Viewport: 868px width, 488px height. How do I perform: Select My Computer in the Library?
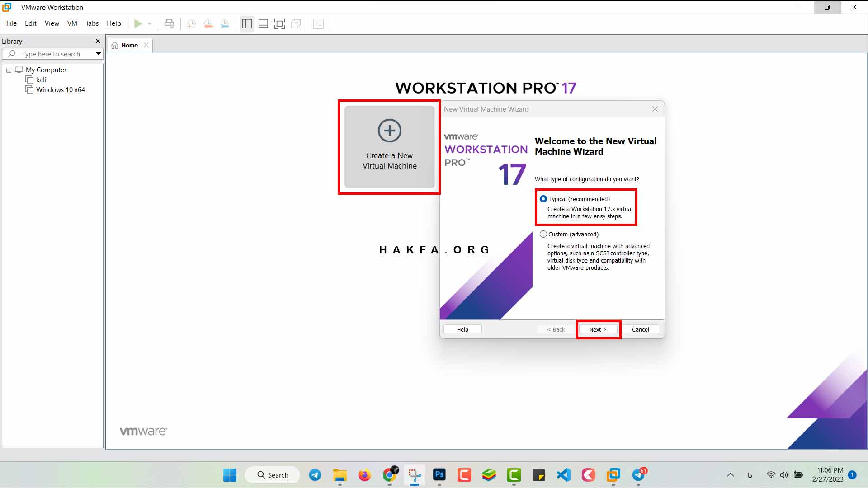(46, 70)
